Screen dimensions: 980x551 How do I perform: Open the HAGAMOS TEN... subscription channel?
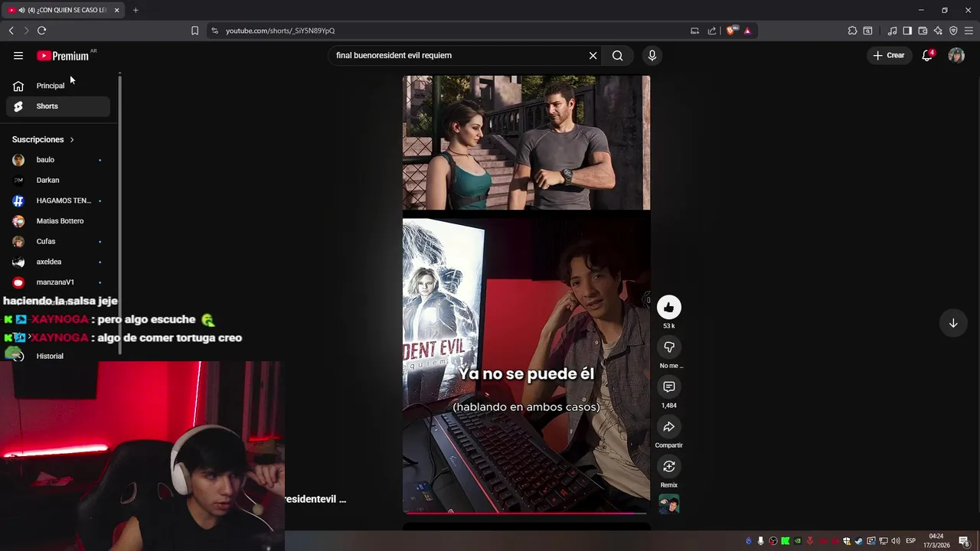click(x=58, y=201)
